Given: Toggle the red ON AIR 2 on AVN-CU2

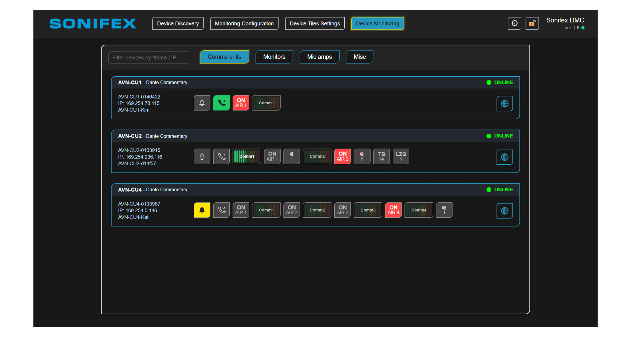Looking at the screenshot, I should point(343,156).
